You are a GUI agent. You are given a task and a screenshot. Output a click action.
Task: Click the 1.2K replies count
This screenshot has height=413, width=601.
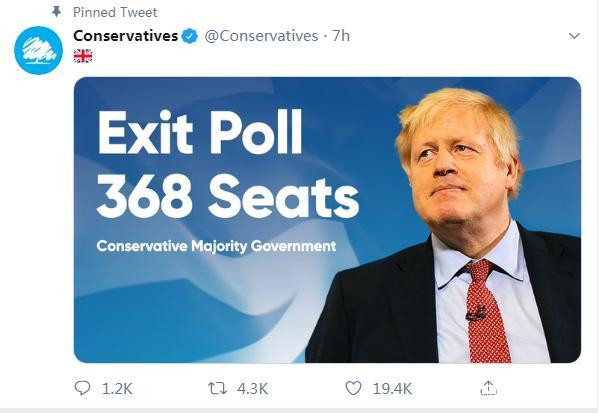pos(117,388)
